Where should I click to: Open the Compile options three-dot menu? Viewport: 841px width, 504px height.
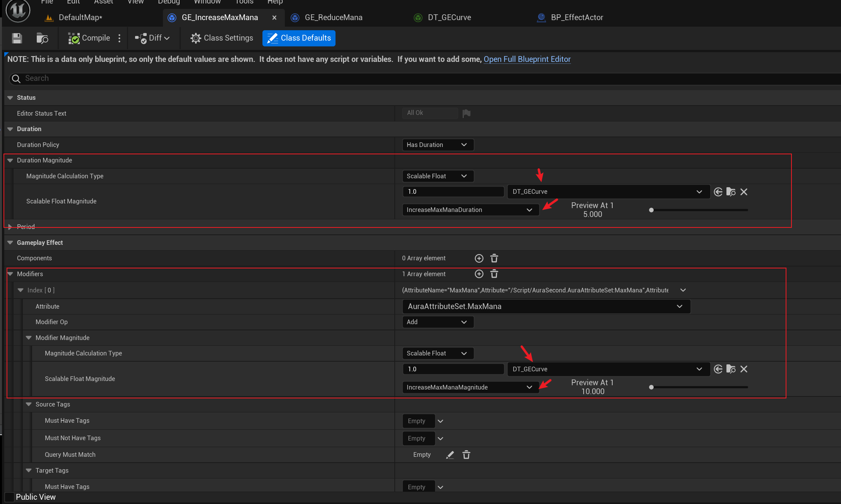click(x=120, y=38)
